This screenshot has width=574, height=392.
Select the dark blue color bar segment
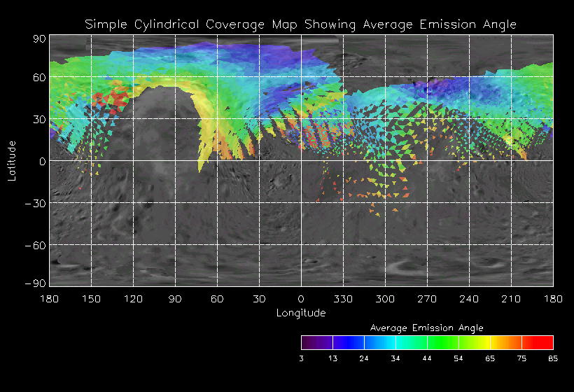point(348,342)
